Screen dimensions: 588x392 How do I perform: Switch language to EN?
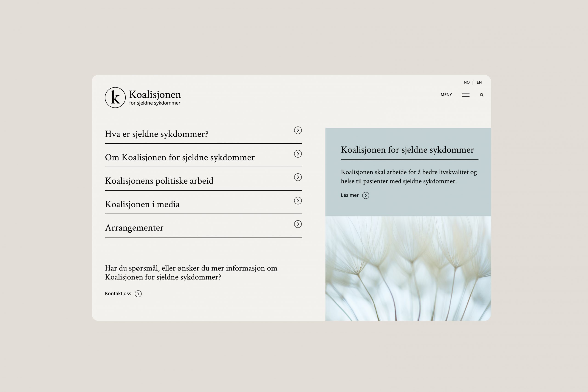coord(479,82)
